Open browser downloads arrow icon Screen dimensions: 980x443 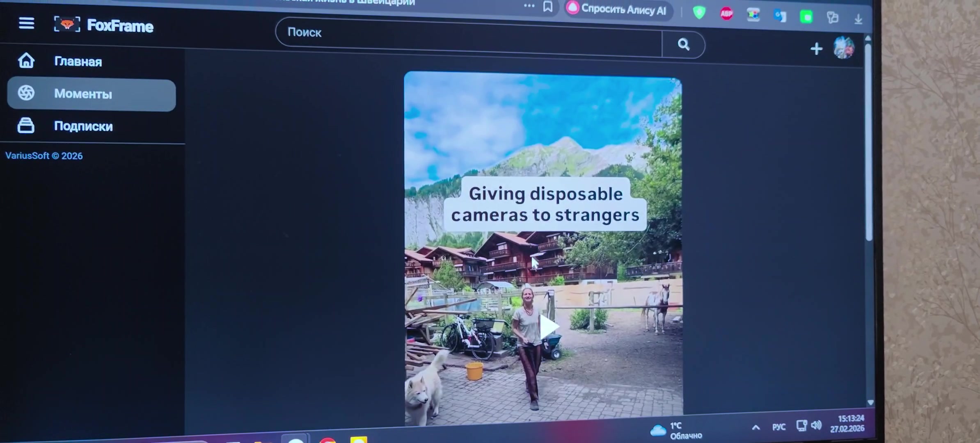click(858, 19)
